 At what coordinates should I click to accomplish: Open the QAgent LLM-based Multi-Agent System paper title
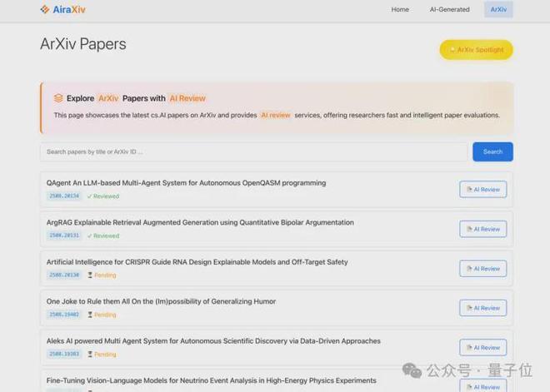pos(187,183)
